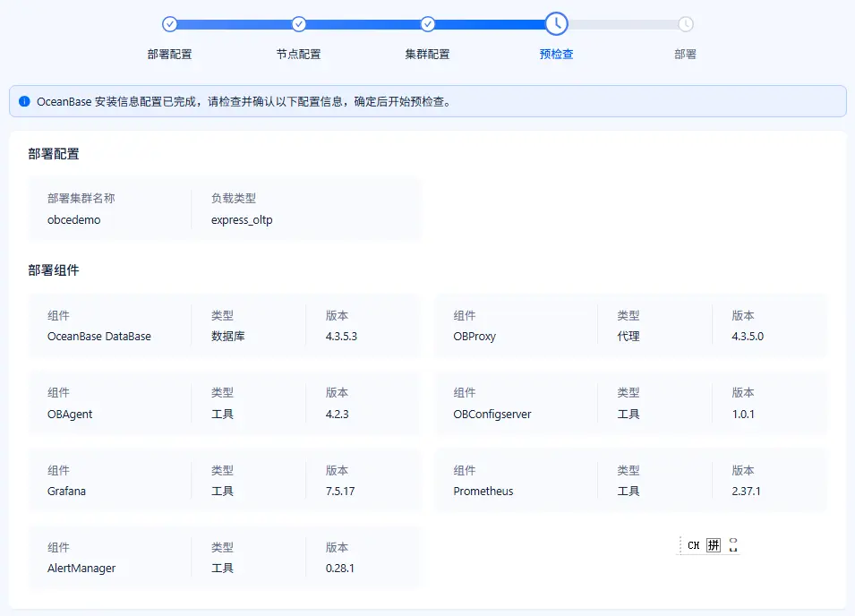Viewport: 855px width, 616px height.
Task: Click OBConfigserver version 1.0.1
Action: click(743, 415)
